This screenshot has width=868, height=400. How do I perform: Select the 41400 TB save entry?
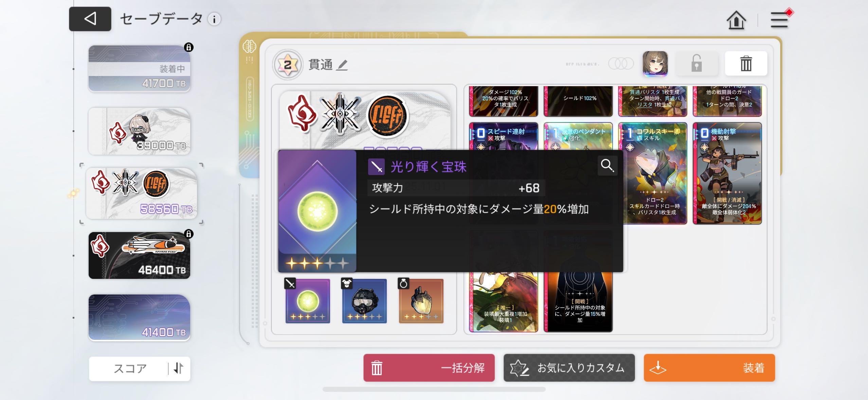pyautogui.click(x=139, y=318)
